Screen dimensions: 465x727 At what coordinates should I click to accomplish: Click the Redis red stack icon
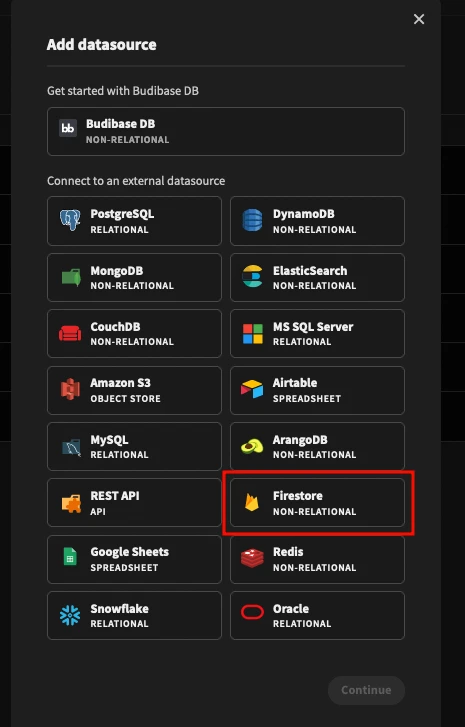(252, 558)
